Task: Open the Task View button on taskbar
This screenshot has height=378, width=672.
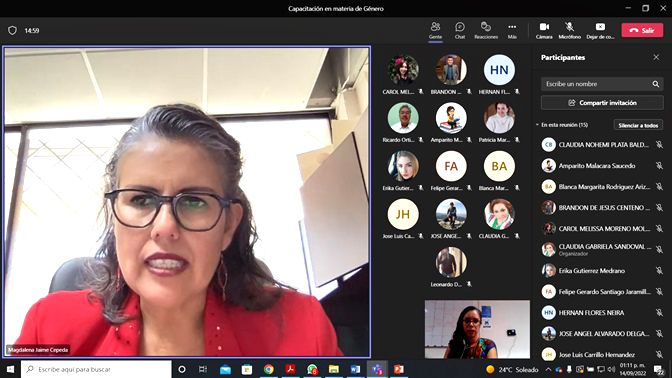Action: pos(203,369)
